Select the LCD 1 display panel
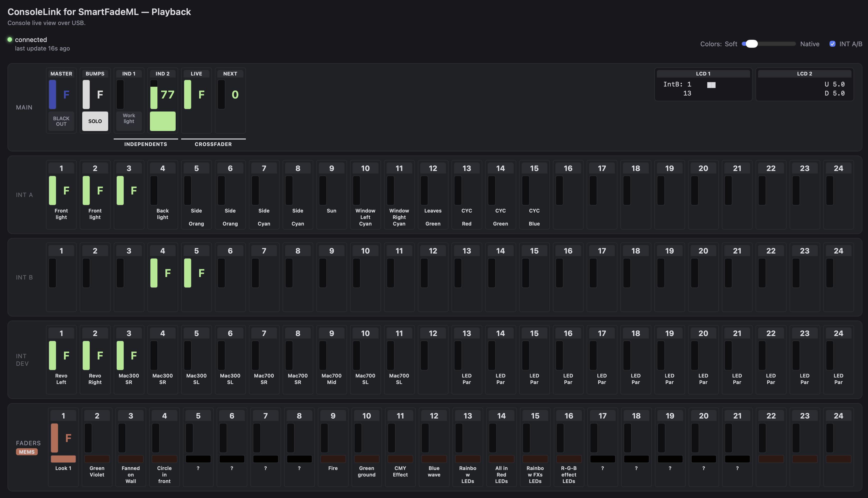This screenshot has height=498, width=868. [x=703, y=84]
